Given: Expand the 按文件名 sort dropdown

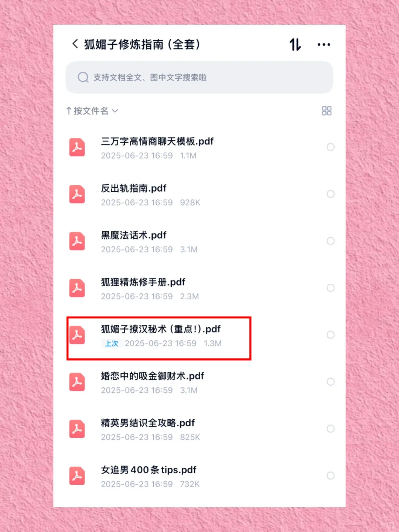Looking at the screenshot, I should (92, 111).
